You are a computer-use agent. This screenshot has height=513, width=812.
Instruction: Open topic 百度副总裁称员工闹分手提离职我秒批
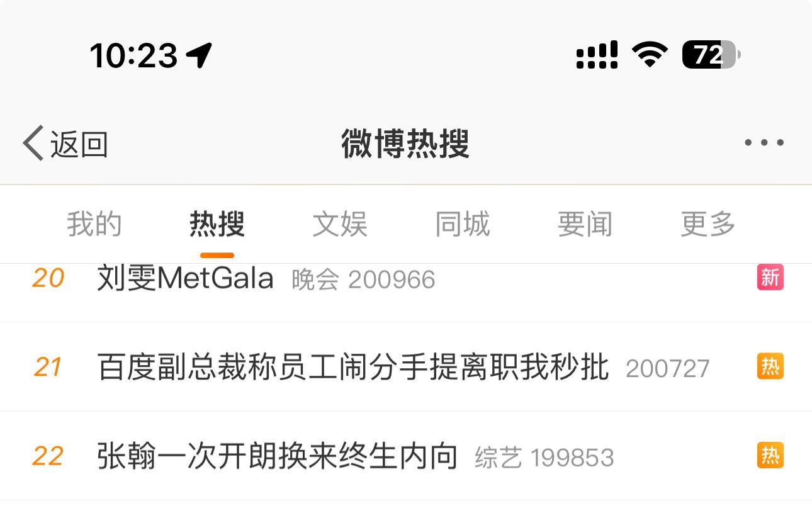pos(353,368)
